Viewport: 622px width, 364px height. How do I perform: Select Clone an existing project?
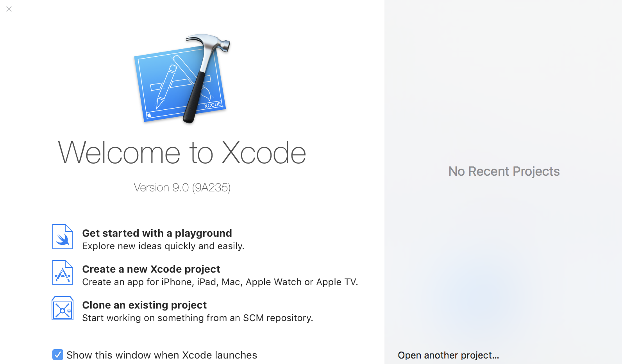(x=145, y=305)
